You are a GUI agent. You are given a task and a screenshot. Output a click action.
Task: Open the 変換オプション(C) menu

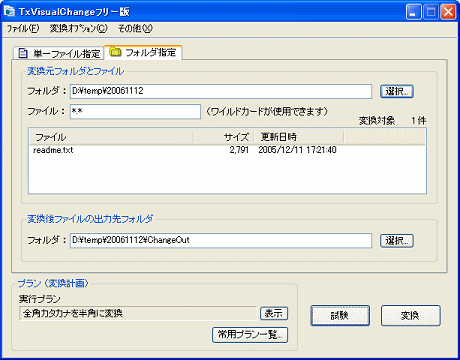pos(79,28)
